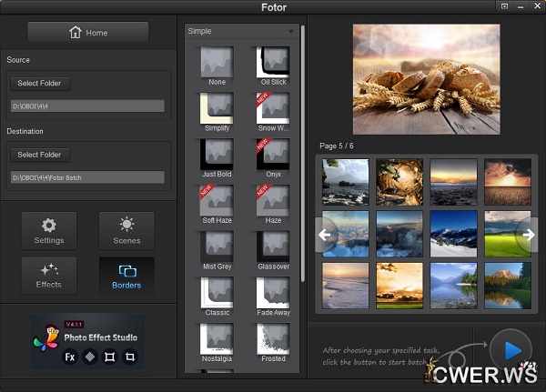
Task: Edit the Fotor Batch destination path field
Action: [x=87, y=177]
